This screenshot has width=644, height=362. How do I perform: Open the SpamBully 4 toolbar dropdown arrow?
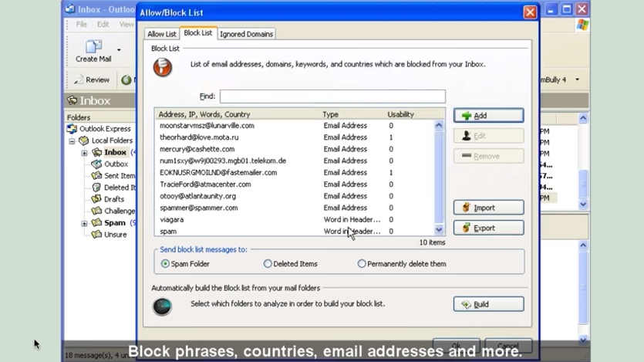(577, 80)
